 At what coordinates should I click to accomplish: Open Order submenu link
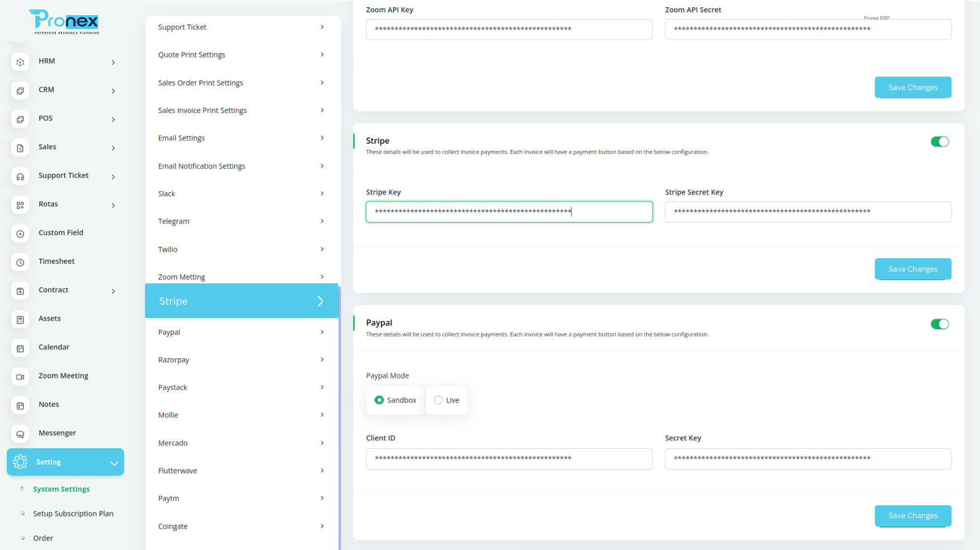click(43, 538)
